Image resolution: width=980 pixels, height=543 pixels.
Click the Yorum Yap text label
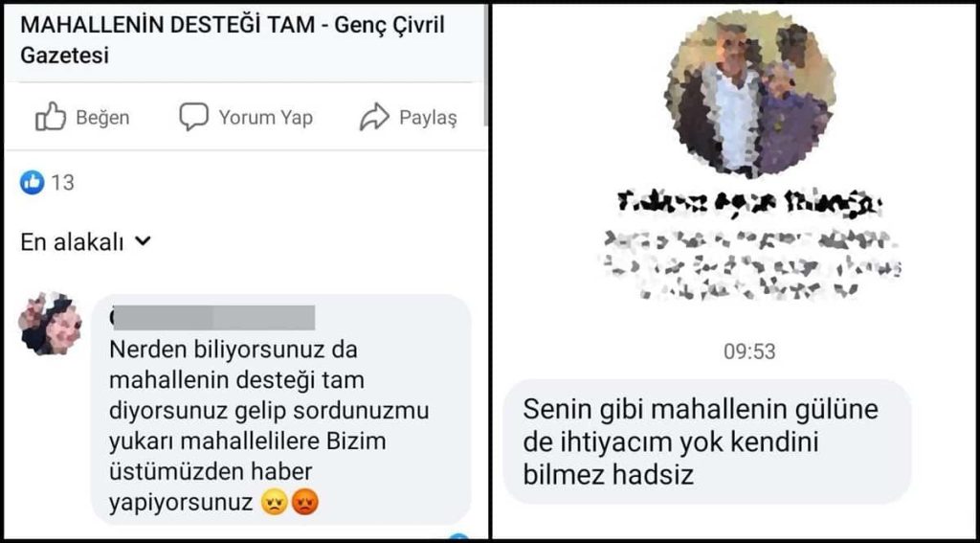[x=266, y=118]
